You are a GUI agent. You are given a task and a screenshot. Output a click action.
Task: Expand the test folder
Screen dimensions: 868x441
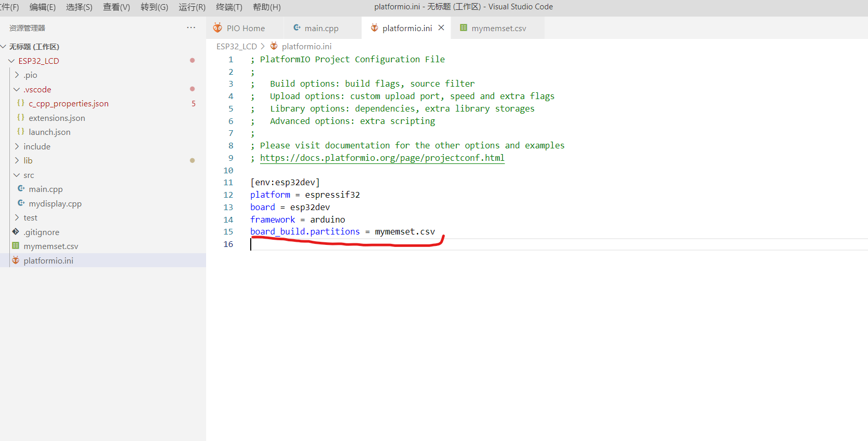pos(17,217)
